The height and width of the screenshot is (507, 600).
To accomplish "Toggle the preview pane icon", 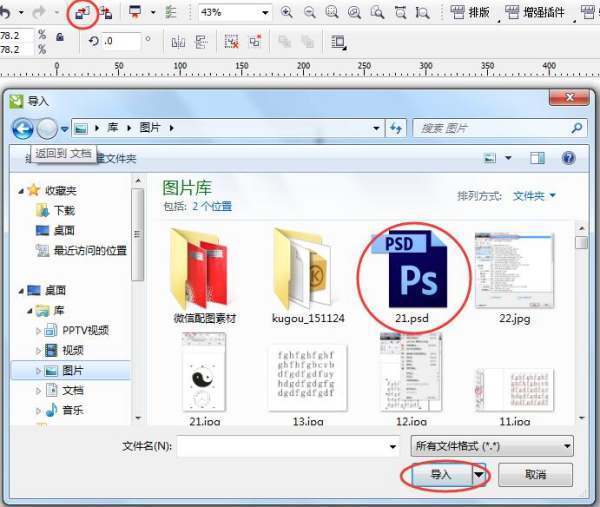I will tap(538, 158).
